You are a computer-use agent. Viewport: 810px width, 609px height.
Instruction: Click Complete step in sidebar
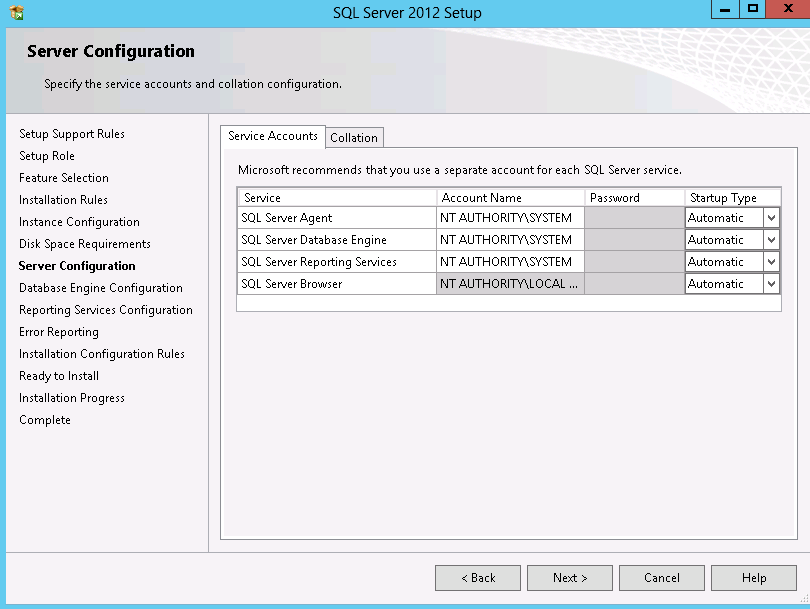(x=44, y=420)
